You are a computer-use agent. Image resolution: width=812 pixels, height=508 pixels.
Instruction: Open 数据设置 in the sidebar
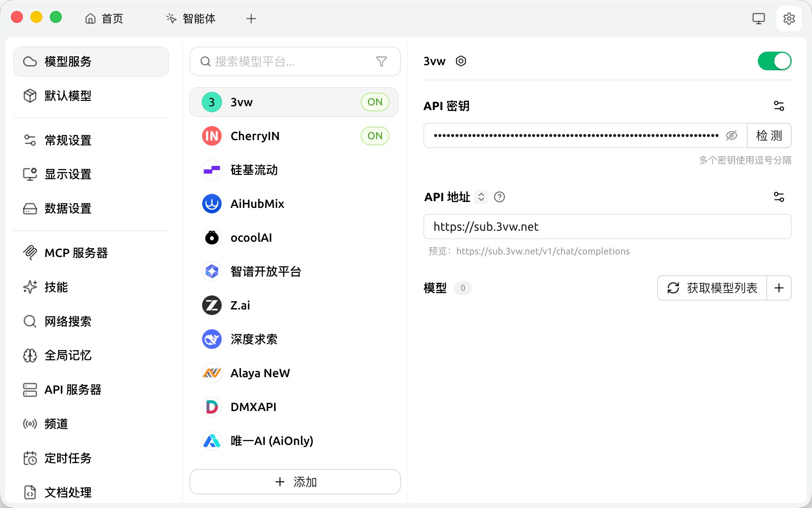[91, 208]
